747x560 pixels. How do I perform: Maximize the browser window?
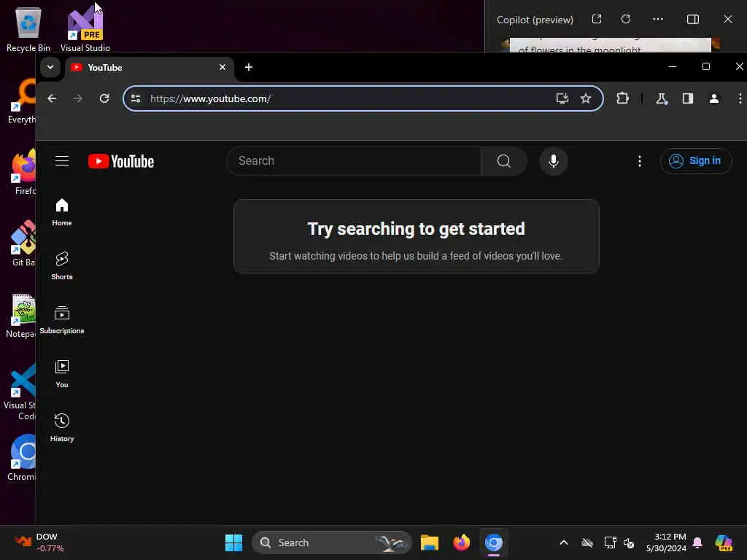tap(705, 66)
